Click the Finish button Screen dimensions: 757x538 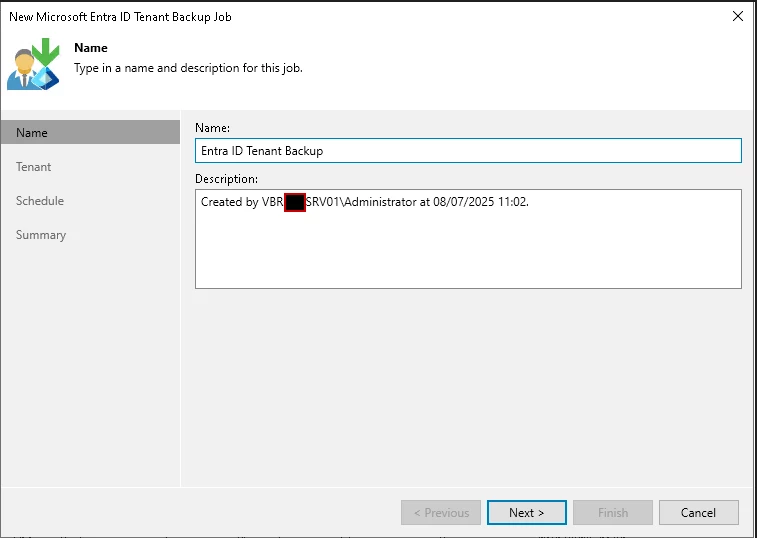[612, 513]
